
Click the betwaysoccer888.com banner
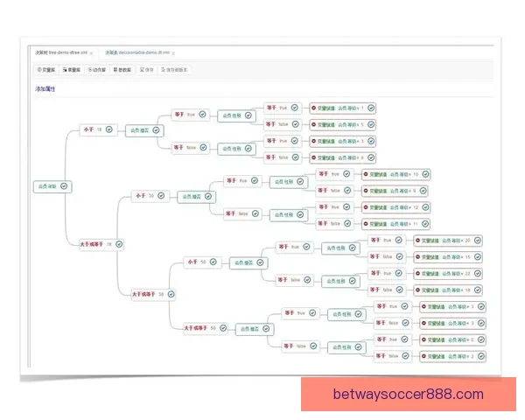coord(408,395)
